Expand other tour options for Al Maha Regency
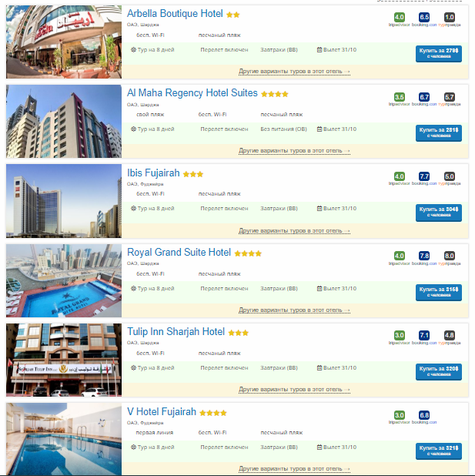The height and width of the screenshot is (476, 475). pyautogui.click(x=294, y=151)
